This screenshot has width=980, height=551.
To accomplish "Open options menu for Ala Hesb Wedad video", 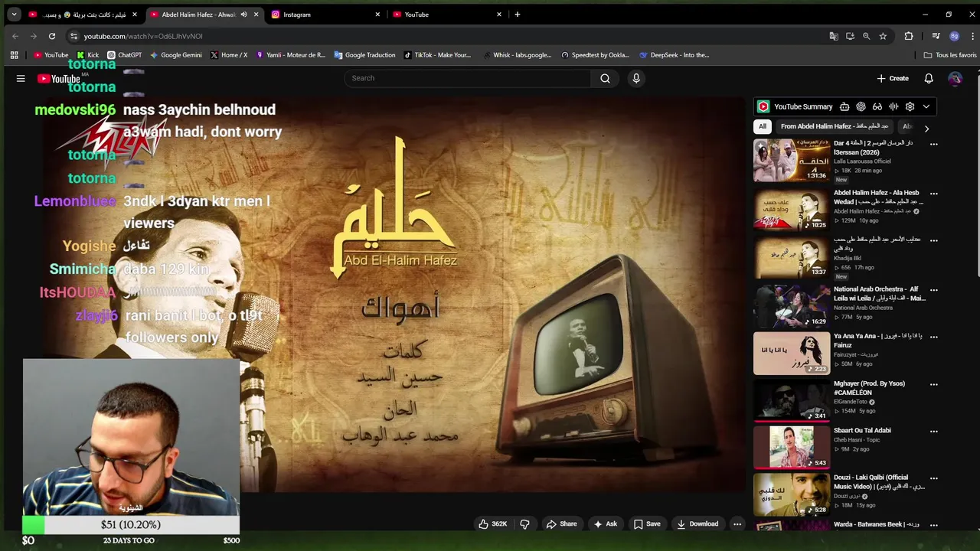I will click(933, 194).
